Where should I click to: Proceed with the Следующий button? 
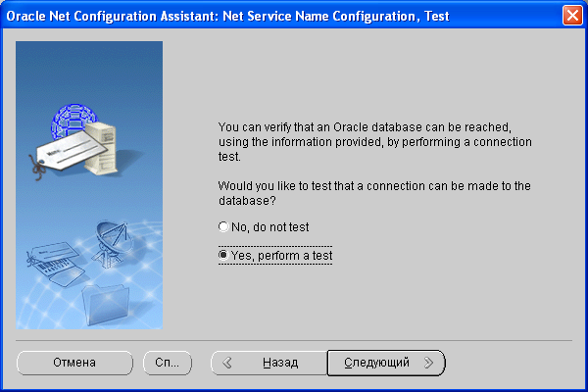click(386, 363)
